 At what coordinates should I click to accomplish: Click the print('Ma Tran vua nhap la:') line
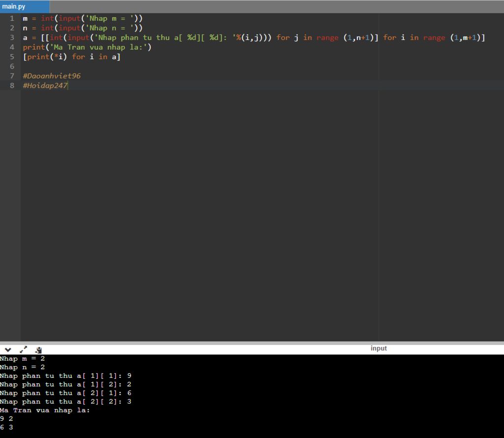(87, 47)
